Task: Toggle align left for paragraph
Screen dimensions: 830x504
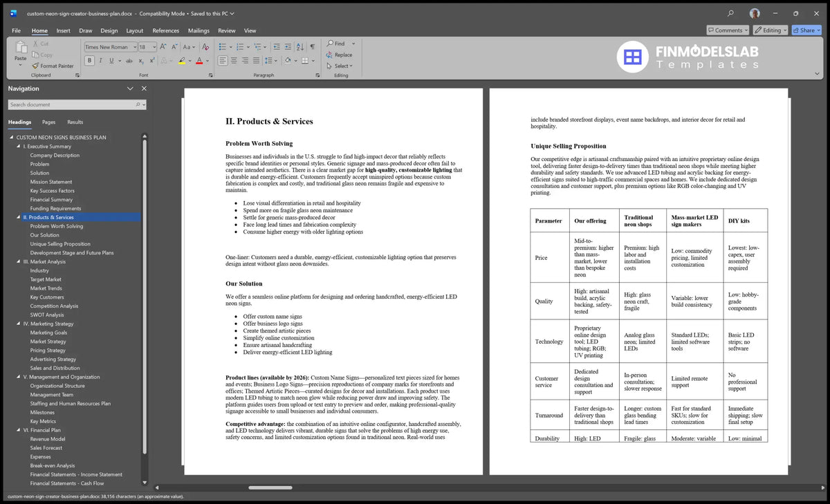Action: click(223, 61)
